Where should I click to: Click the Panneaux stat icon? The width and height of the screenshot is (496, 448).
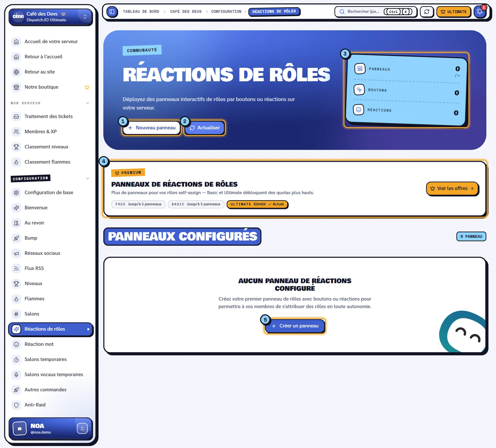pos(360,69)
